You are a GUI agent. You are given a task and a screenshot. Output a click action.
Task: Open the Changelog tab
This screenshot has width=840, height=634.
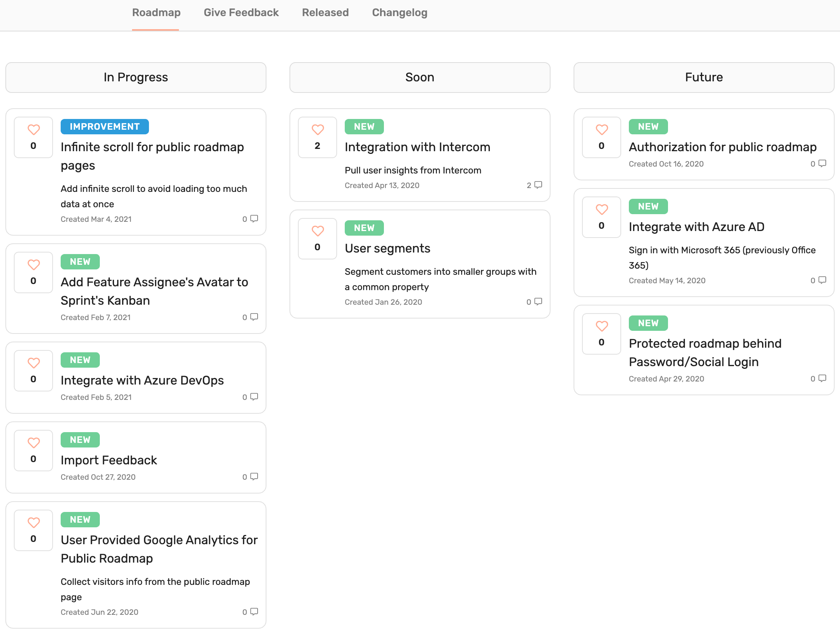pyautogui.click(x=399, y=13)
